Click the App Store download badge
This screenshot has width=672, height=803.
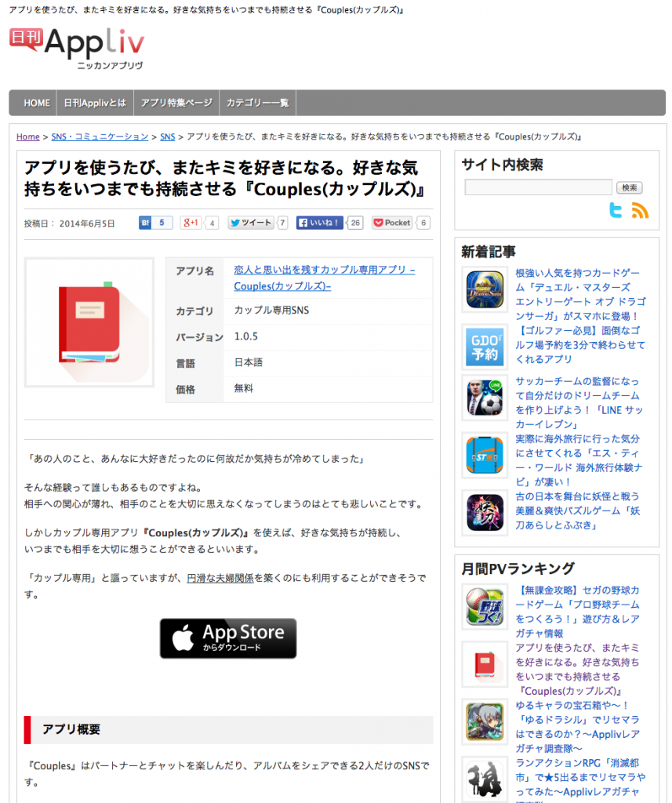(228, 638)
